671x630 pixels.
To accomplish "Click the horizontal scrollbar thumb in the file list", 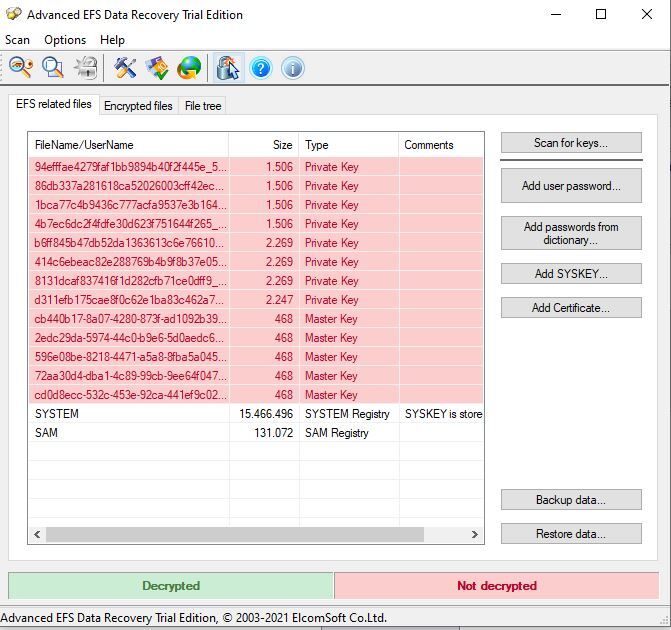I will tap(235, 534).
